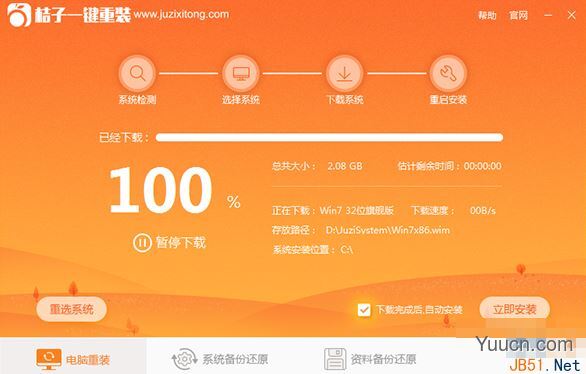Click the pause circle icon
The image size is (586, 374).
click(142, 243)
